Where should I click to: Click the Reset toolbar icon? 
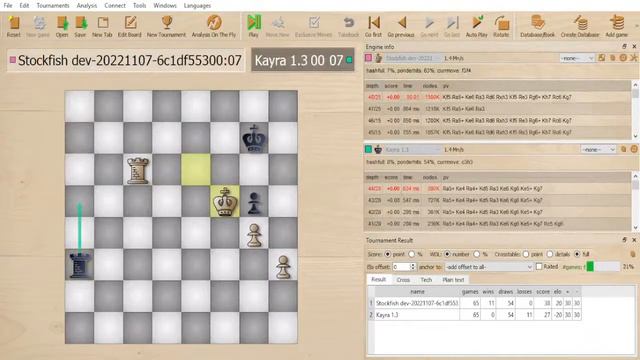(x=13, y=26)
